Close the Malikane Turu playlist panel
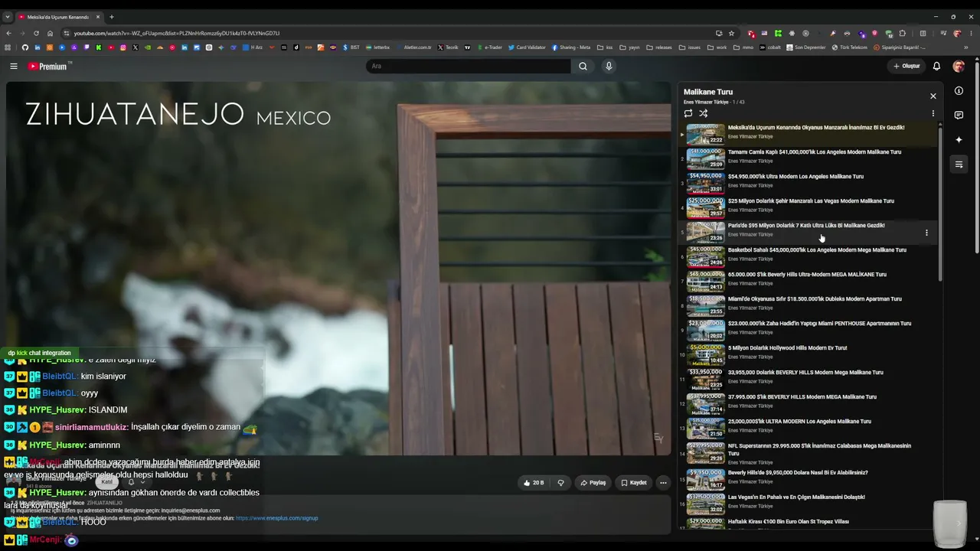This screenshot has height=551, width=980. [x=933, y=96]
